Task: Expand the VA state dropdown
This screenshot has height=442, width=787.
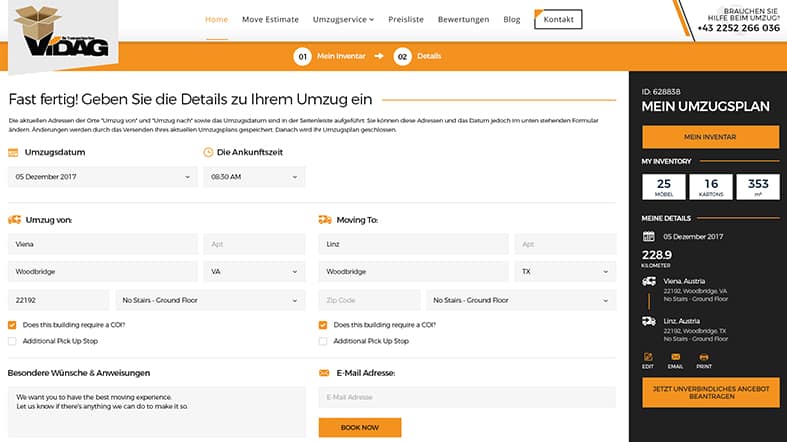Action: click(x=254, y=271)
